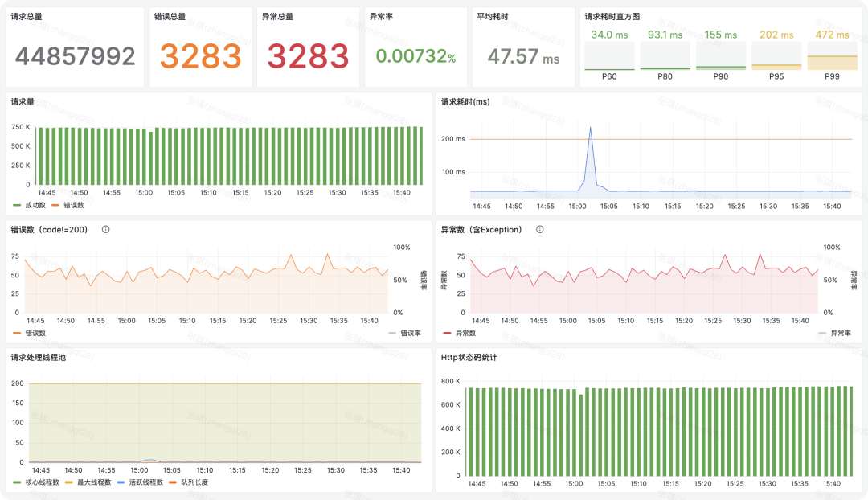Toggle the 成功数 legend series in 请求量 chart

pyautogui.click(x=30, y=206)
